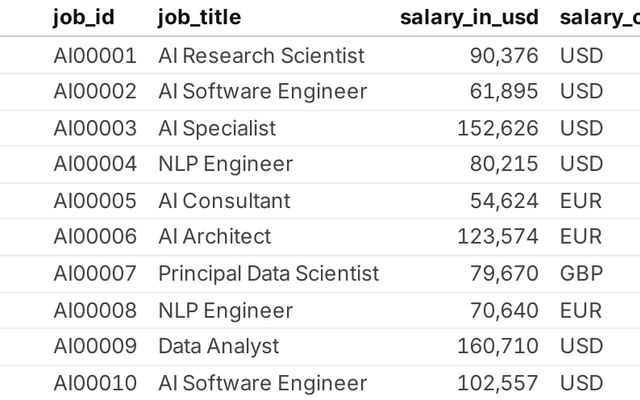The width and height of the screenshot is (640, 400).
Task: Click the GBP currency cell
Action: coord(581,273)
